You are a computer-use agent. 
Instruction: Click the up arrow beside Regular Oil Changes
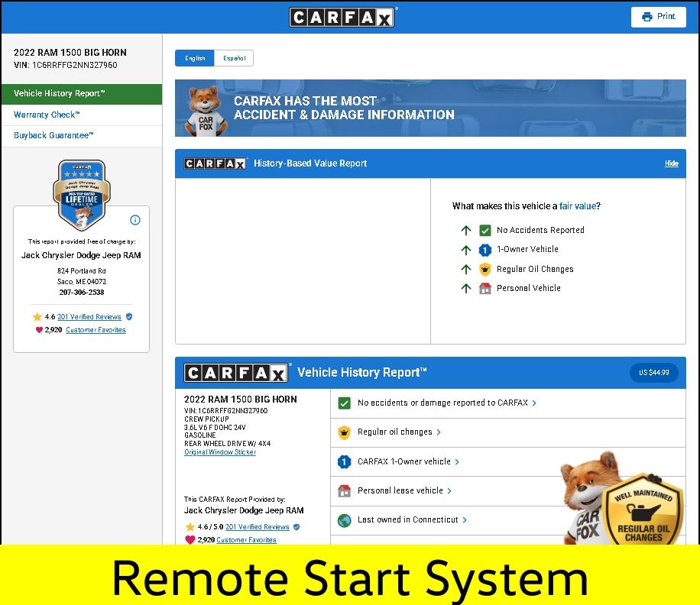point(466,269)
